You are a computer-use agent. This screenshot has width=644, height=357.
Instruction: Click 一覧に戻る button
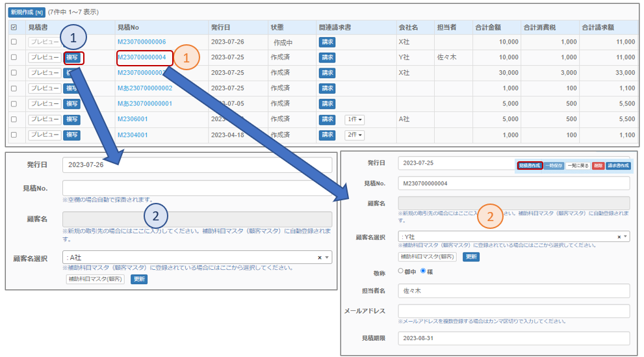pyautogui.click(x=578, y=166)
